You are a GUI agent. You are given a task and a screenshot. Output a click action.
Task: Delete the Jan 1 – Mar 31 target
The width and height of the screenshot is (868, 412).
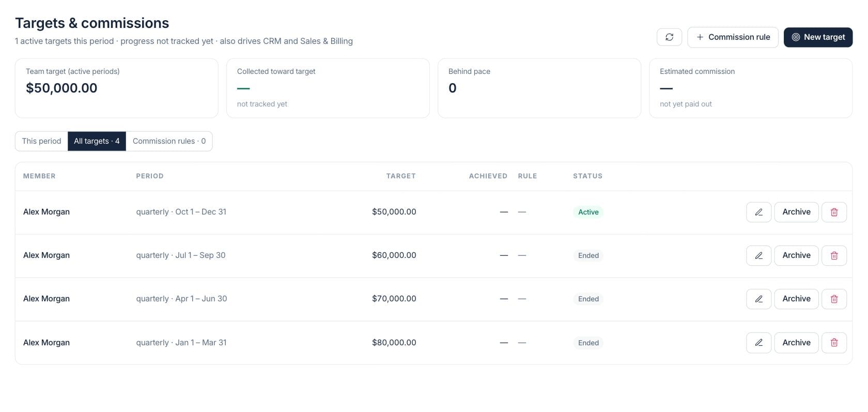pos(834,343)
